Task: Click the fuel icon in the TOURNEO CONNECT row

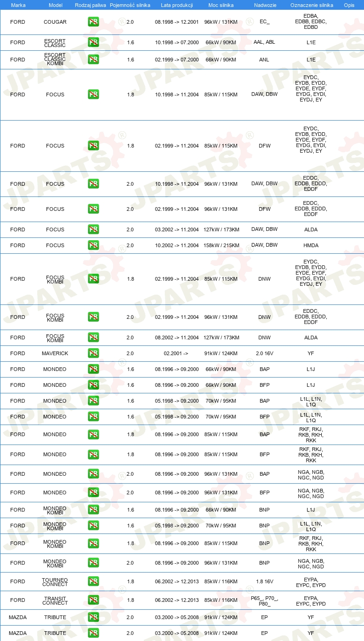Action: click(94, 581)
